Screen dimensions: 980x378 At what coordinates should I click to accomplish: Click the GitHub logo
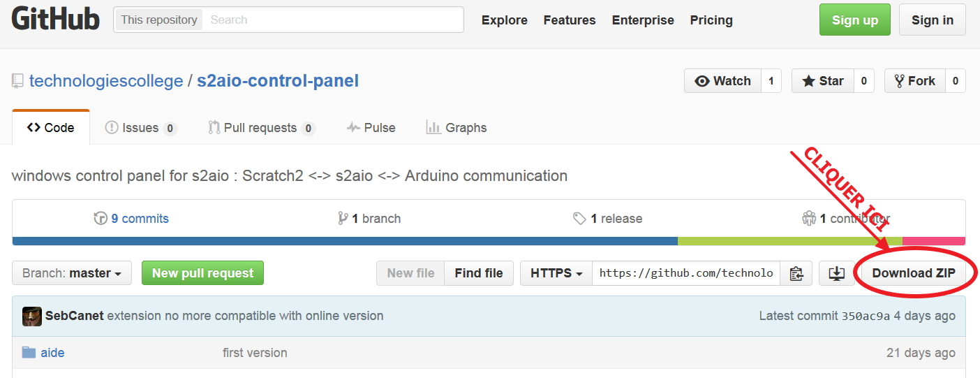(55, 20)
